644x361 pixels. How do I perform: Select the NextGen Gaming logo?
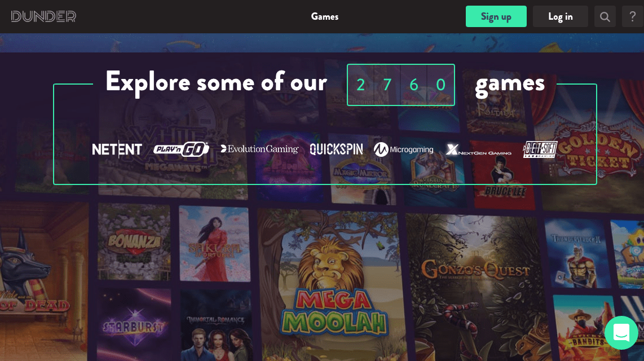pyautogui.click(x=478, y=150)
